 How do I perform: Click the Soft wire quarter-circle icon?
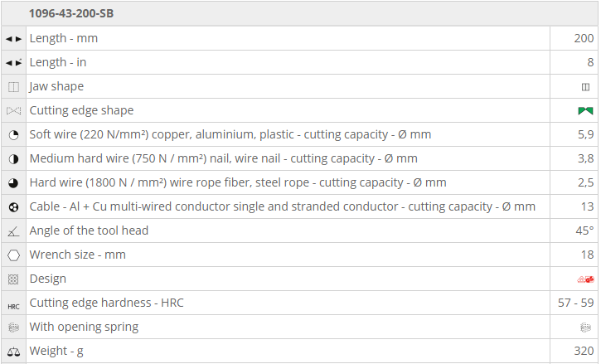click(13, 135)
